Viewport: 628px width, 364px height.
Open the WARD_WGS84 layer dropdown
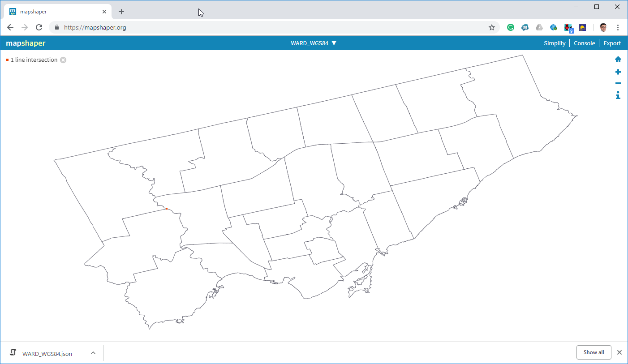pyautogui.click(x=314, y=43)
